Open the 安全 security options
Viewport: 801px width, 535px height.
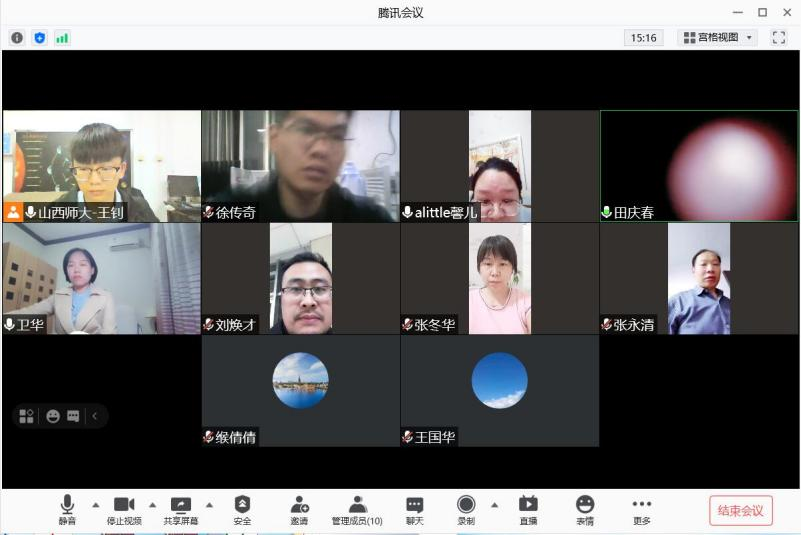pyautogui.click(x=242, y=510)
